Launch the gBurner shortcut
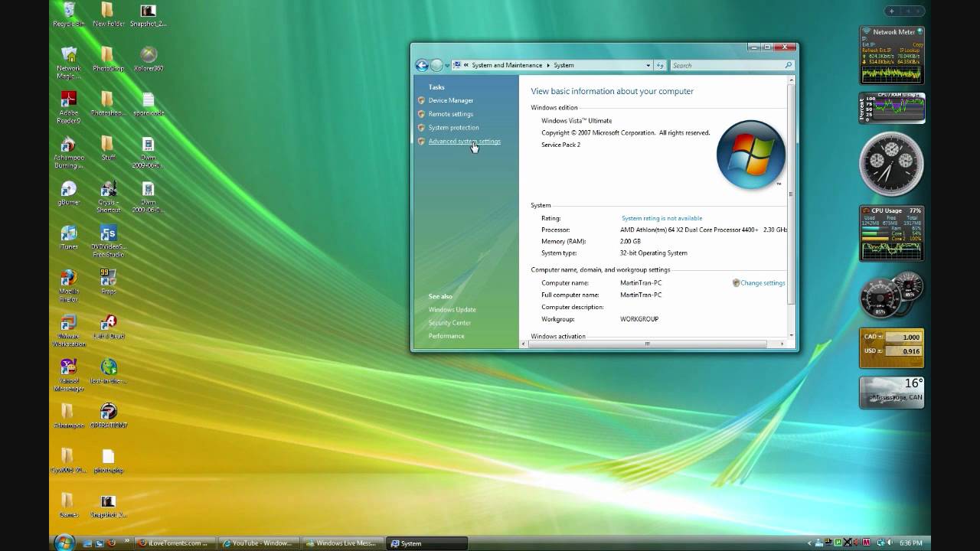Image resolution: width=980 pixels, height=551 pixels. (x=68, y=193)
